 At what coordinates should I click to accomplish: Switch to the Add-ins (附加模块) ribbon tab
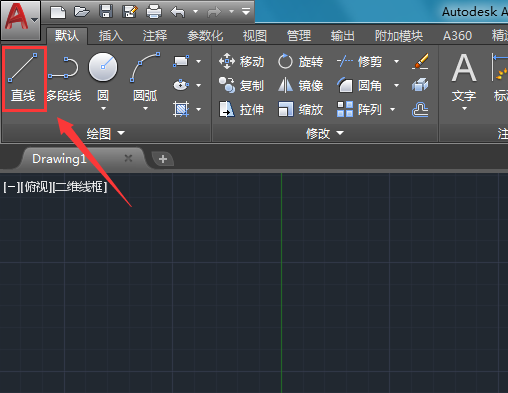click(399, 35)
